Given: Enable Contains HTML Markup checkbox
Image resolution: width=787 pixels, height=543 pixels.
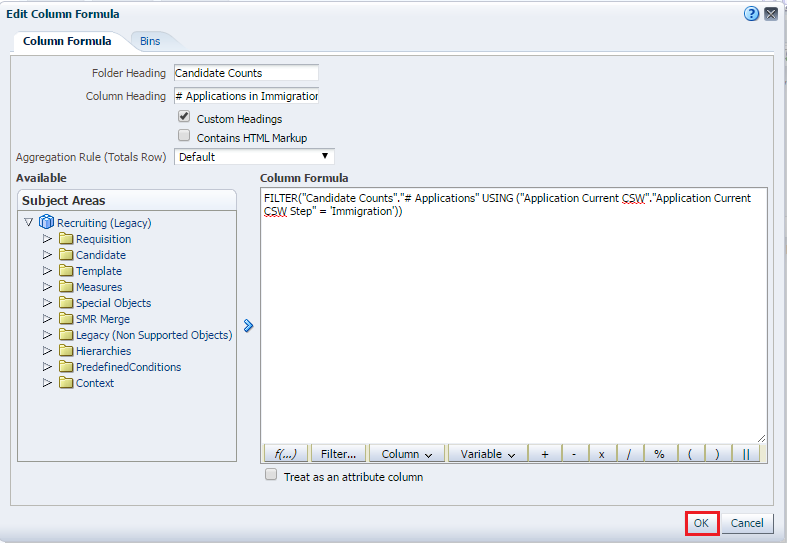Looking at the screenshot, I should click(x=184, y=135).
